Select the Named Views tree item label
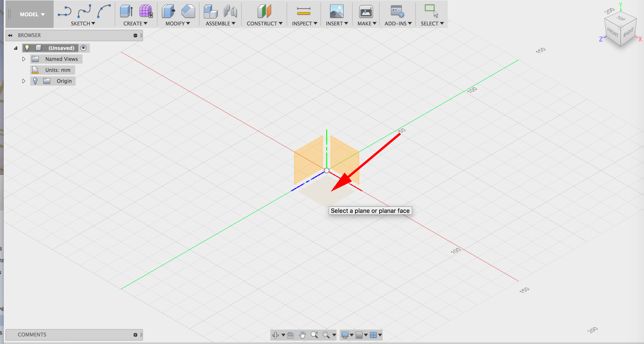The image size is (644, 344). (x=61, y=59)
